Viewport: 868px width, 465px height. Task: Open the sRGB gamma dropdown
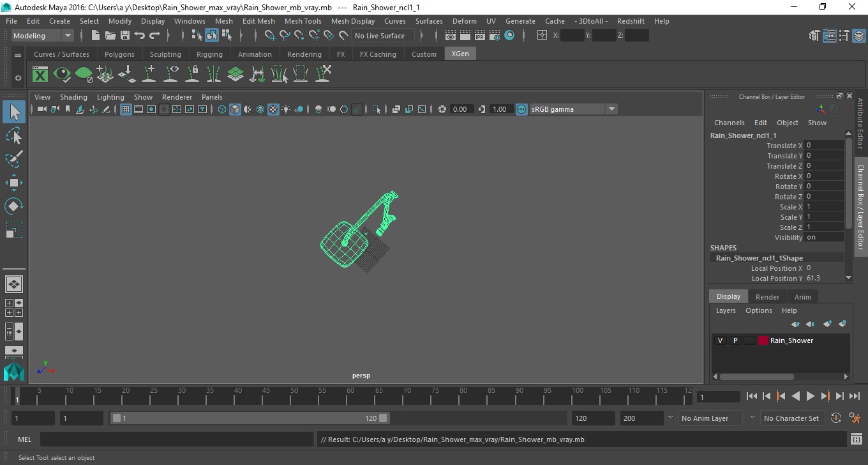pyautogui.click(x=573, y=109)
